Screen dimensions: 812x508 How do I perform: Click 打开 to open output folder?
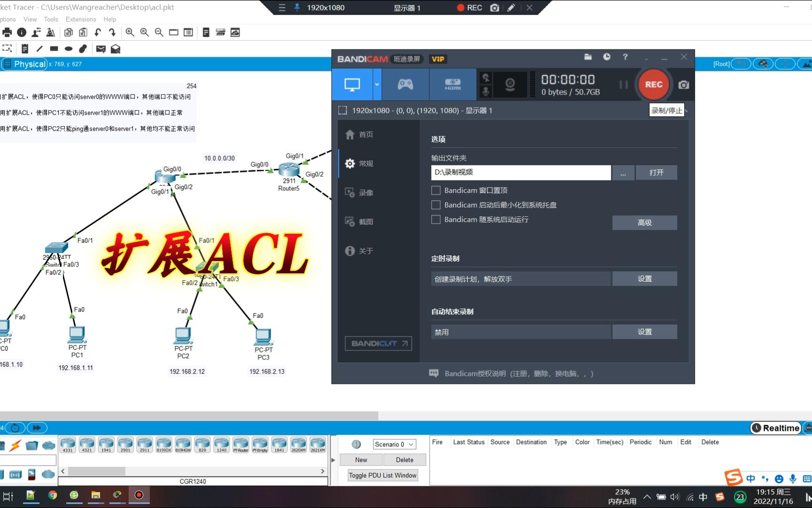pos(656,173)
